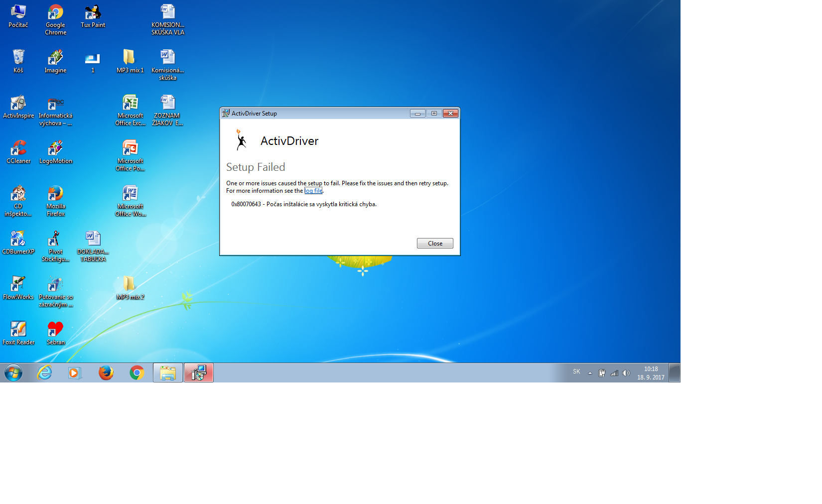Open Windows Media Player from taskbar

pyautogui.click(x=75, y=373)
